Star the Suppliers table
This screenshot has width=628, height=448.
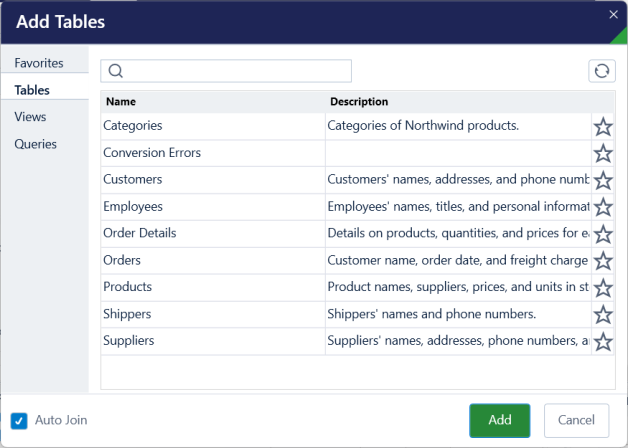[x=603, y=342]
